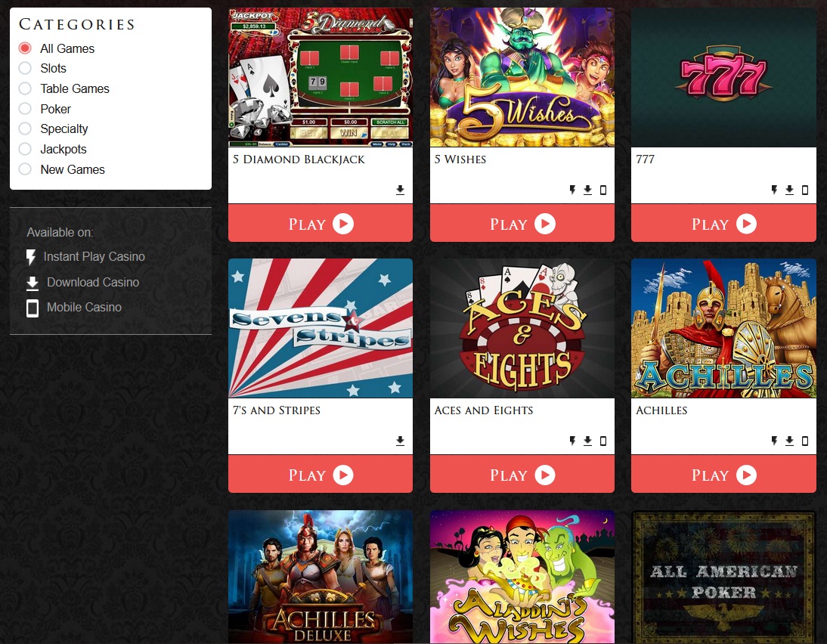
Task: Select the New Games radio button
Action: point(25,169)
